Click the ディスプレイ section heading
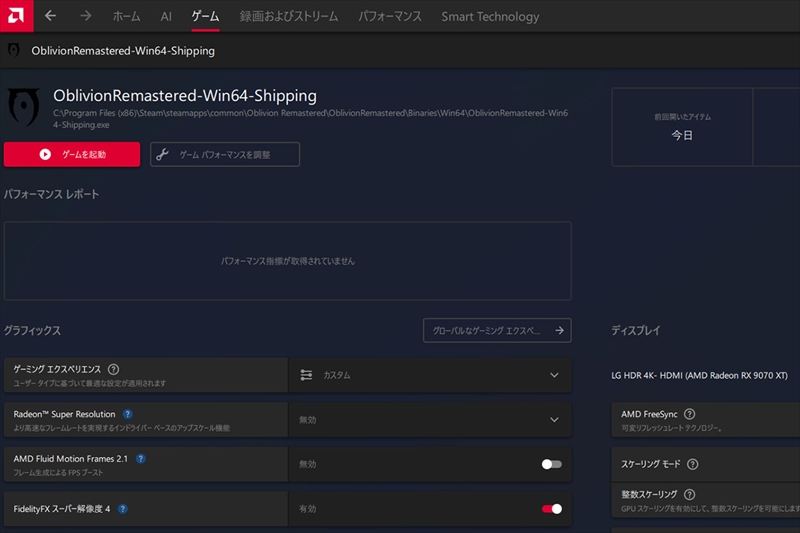This screenshot has width=800, height=533. point(636,331)
